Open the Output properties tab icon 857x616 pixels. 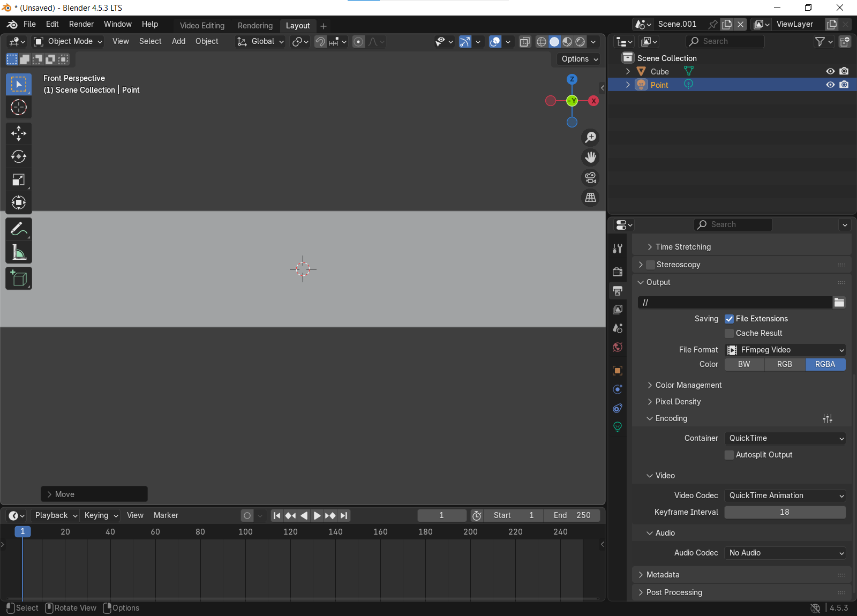[x=618, y=291]
